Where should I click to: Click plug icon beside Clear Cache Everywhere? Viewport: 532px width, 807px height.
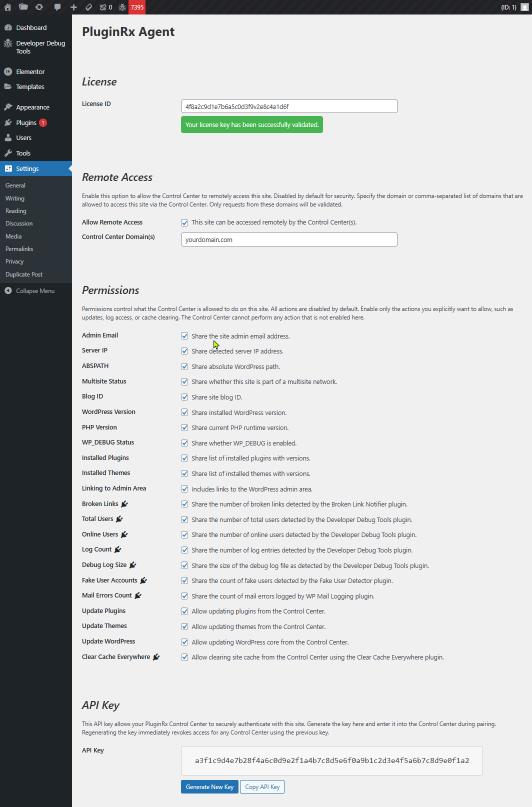[156, 657]
